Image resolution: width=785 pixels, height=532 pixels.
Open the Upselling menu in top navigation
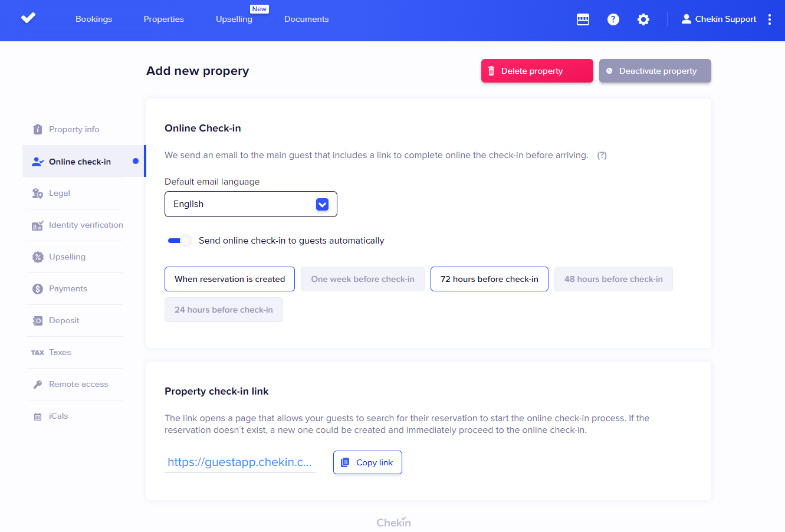[x=234, y=19]
